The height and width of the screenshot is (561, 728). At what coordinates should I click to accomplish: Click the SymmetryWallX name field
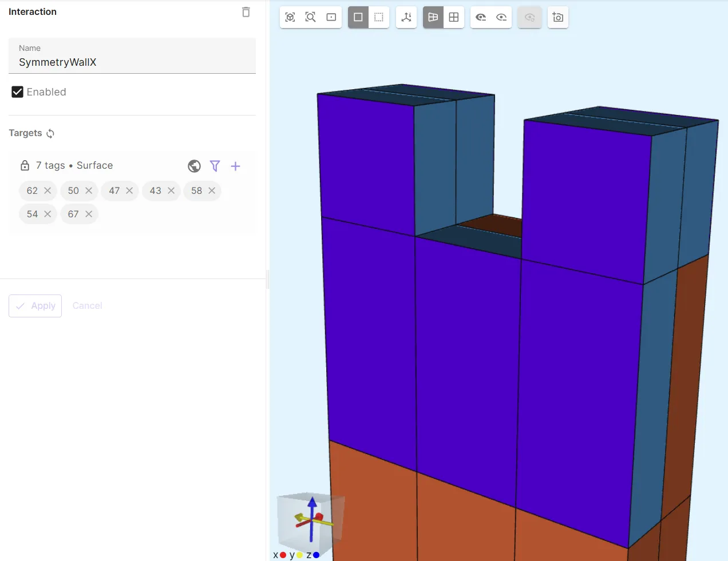(132, 62)
